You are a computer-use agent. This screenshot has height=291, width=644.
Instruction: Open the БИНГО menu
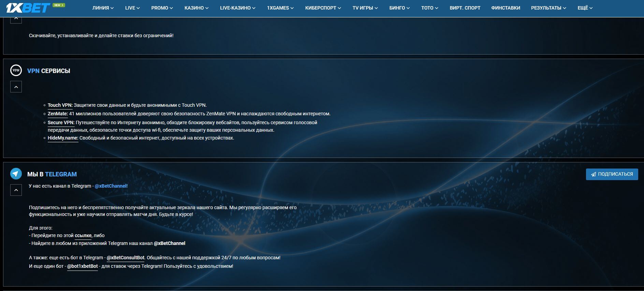[399, 8]
